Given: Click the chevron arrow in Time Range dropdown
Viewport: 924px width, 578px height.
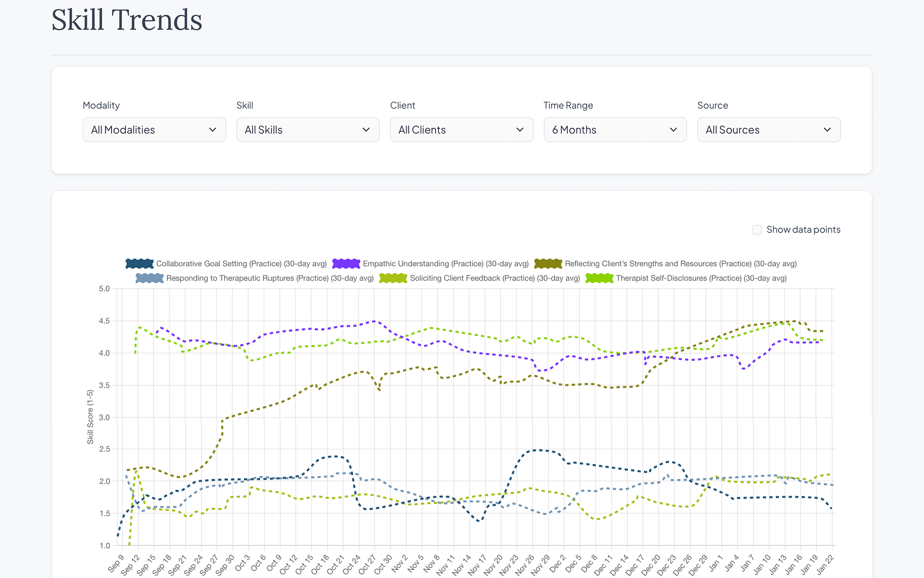Looking at the screenshot, I should [674, 130].
